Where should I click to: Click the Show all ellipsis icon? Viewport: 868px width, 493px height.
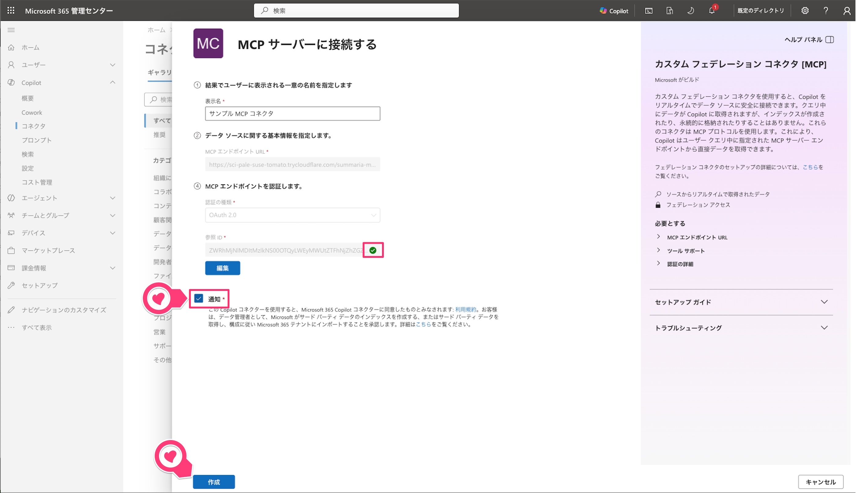coord(11,328)
